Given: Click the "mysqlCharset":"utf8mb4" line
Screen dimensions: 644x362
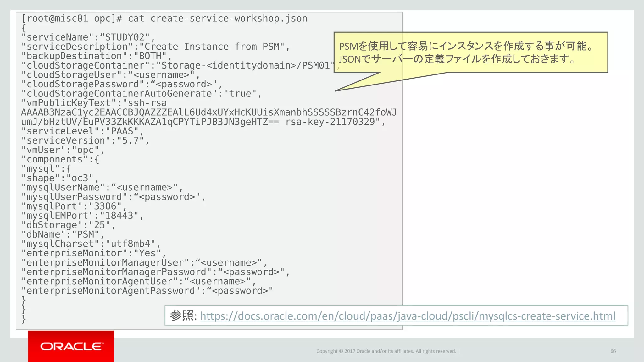Looking at the screenshot, I should tap(91, 244).
